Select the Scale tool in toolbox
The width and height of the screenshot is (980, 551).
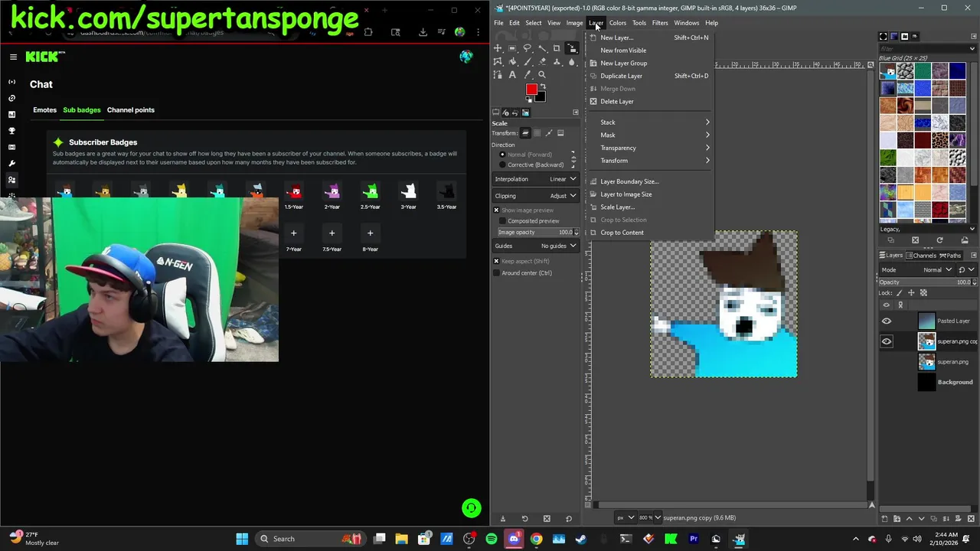click(x=571, y=48)
